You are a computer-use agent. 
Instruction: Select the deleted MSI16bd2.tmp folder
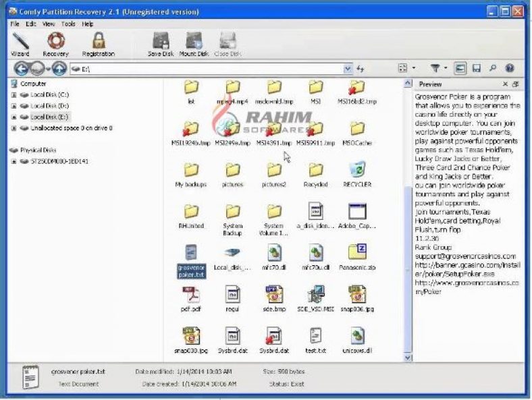coord(357,92)
